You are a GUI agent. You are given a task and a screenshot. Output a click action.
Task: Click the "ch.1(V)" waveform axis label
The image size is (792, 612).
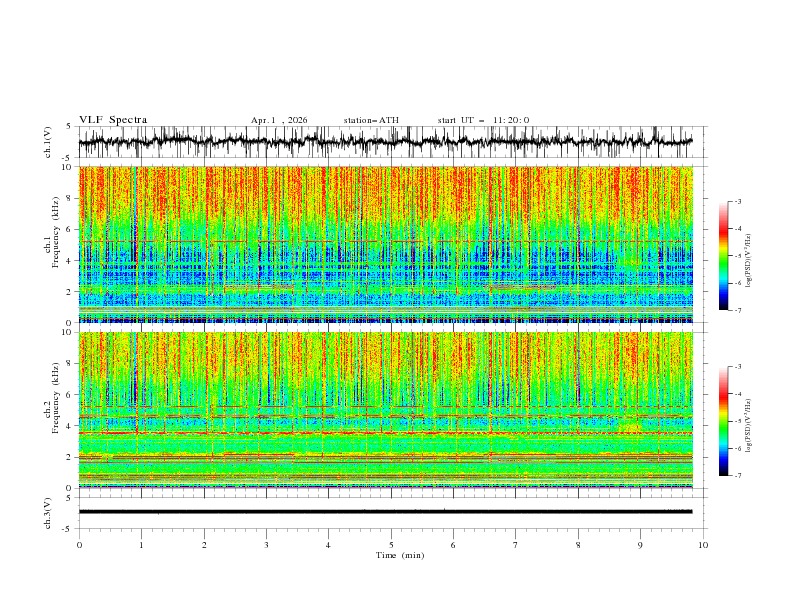(x=48, y=142)
